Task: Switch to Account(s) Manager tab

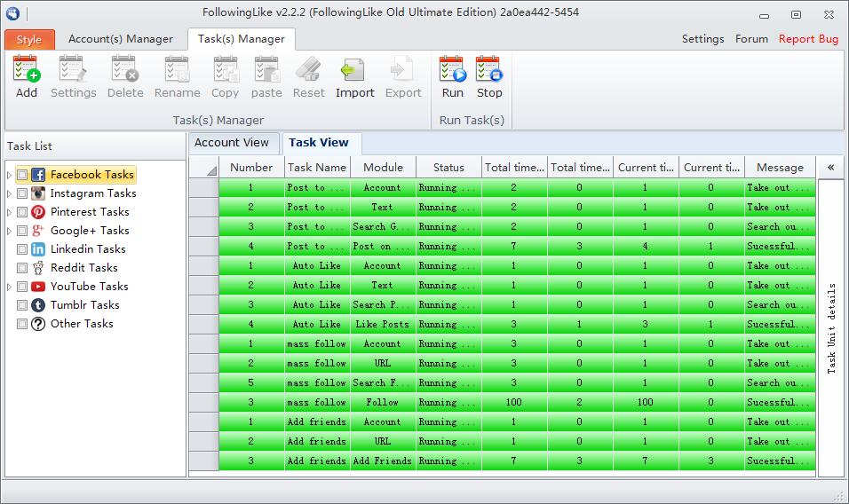Action: tap(120, 39)
